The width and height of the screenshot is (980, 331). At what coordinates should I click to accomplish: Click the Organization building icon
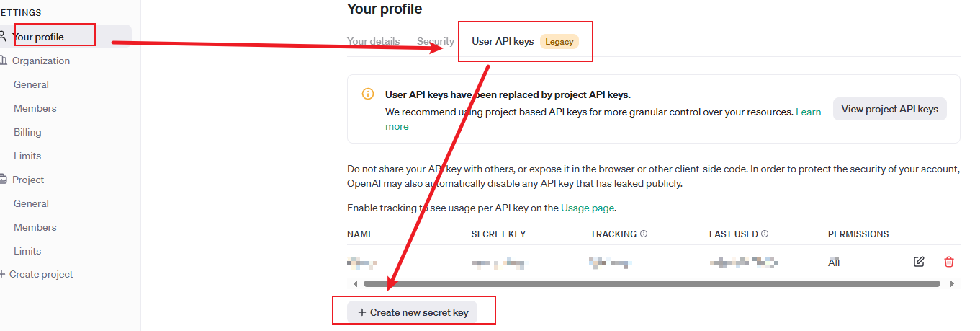click(4, 61)
